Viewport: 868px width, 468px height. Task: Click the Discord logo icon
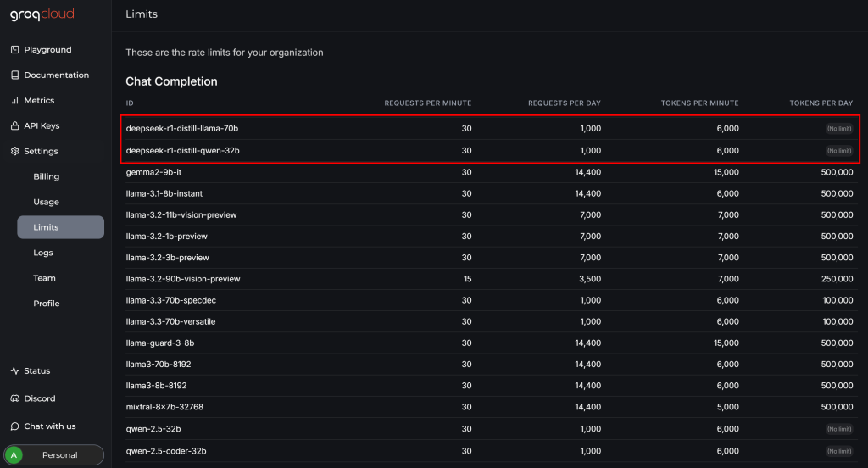coord(15,398)
